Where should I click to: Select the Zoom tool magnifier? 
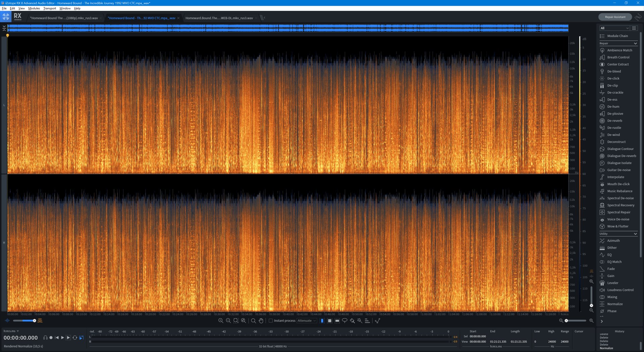click(x=253, y=321)
